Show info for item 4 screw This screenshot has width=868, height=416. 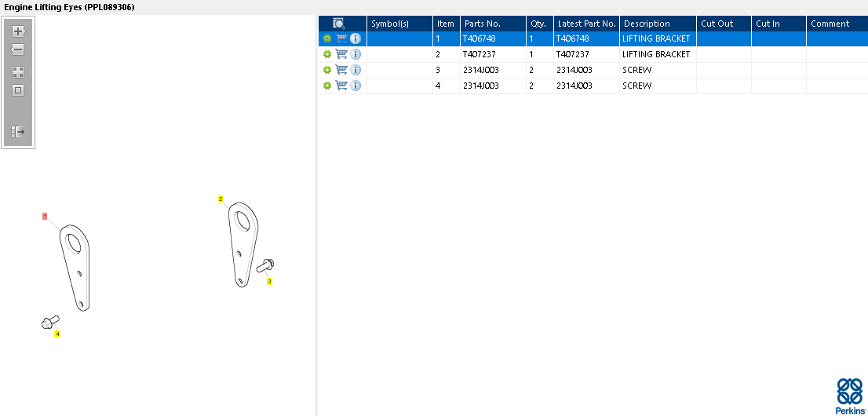356,86
